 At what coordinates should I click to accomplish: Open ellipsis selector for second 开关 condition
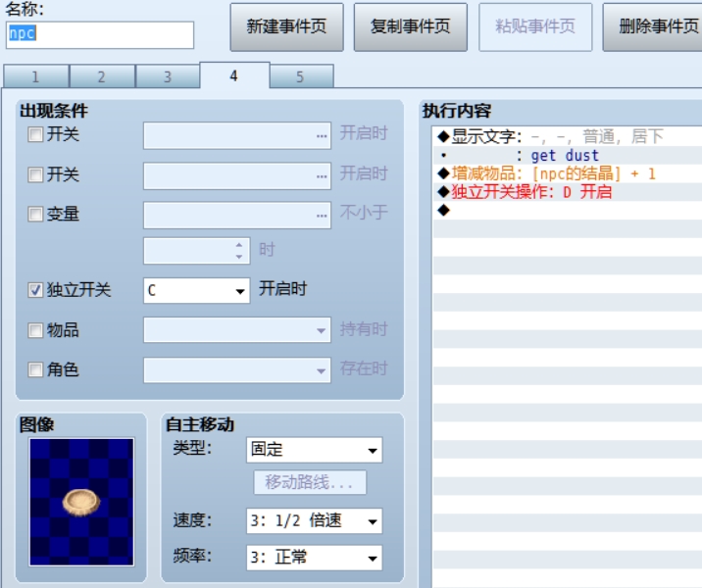coord(321,175)
